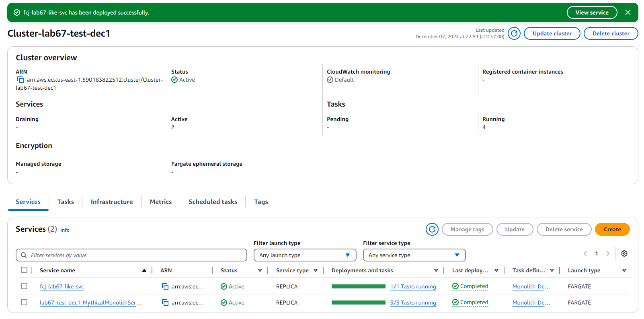Screen dimensions: 644x319
Task: Open the Launch type column sort arrow
Action: click(624, 270)
